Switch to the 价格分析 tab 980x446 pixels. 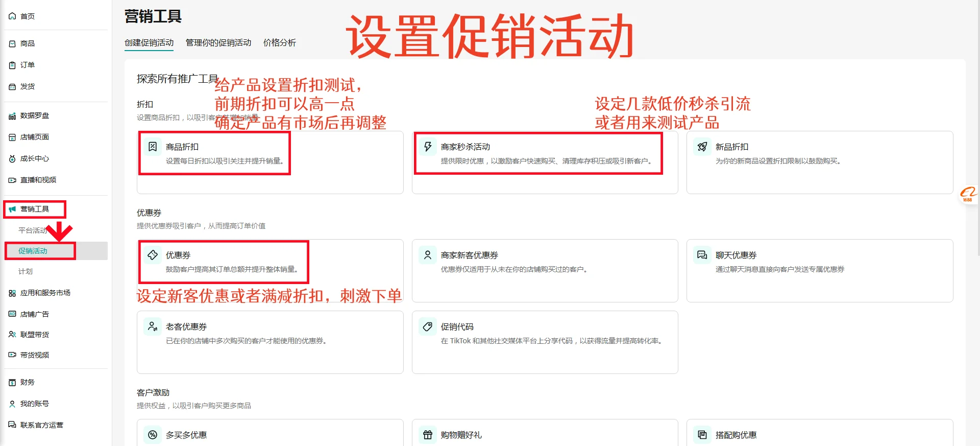pos(279,43)
